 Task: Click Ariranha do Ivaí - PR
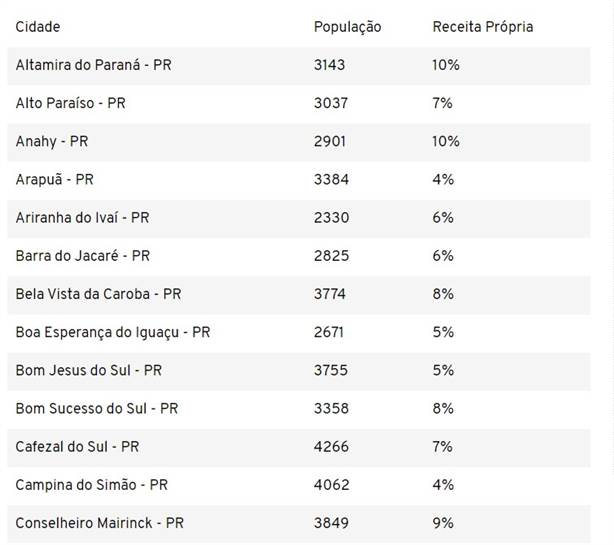(82, 218)
